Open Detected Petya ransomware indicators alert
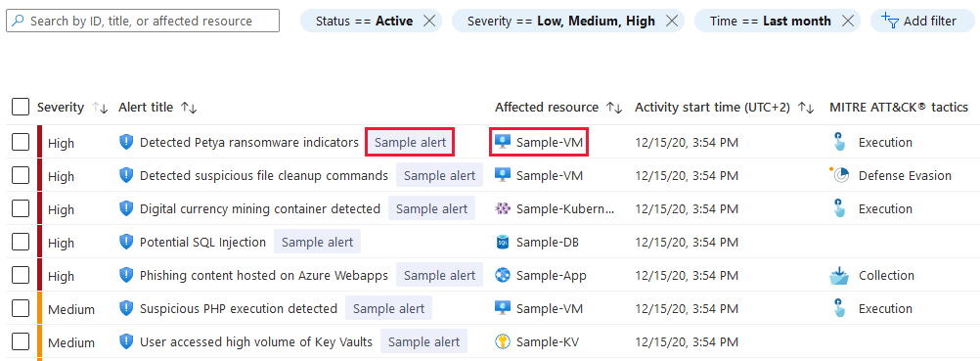This screenshot has height=361, width=980. click(248, 142)
